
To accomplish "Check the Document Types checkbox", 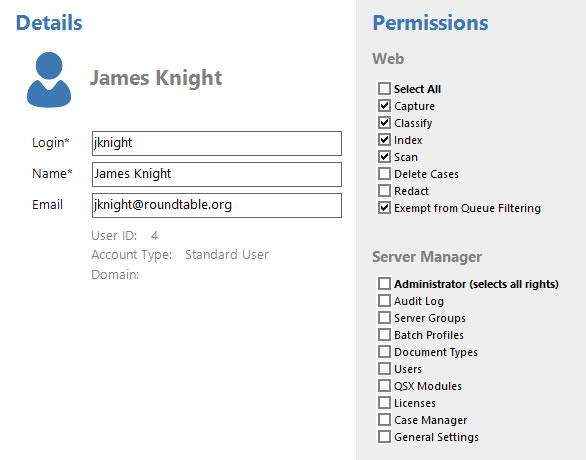I will pyautogui.click(x=384, y=352).
